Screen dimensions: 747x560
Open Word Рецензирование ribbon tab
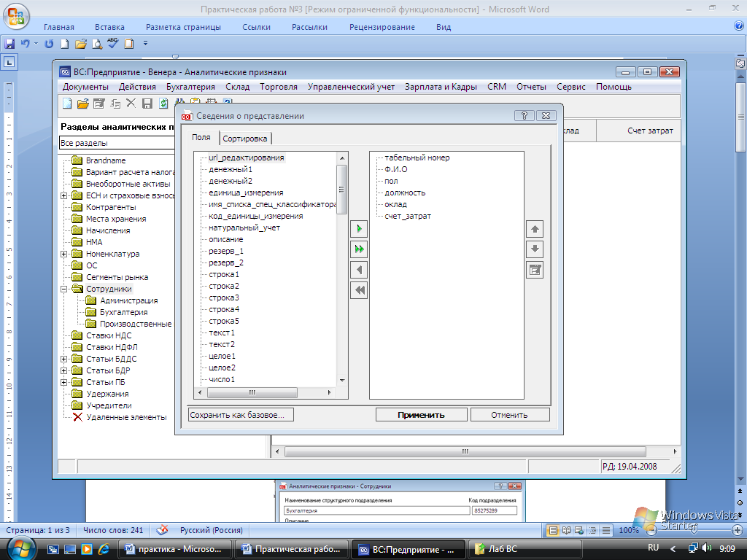tap(382, 27)
